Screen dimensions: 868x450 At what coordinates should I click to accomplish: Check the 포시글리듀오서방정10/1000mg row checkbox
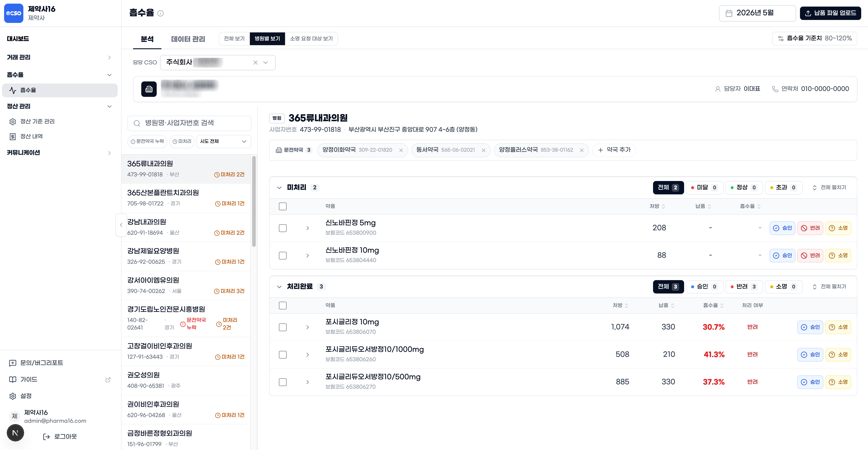point(283,355)
